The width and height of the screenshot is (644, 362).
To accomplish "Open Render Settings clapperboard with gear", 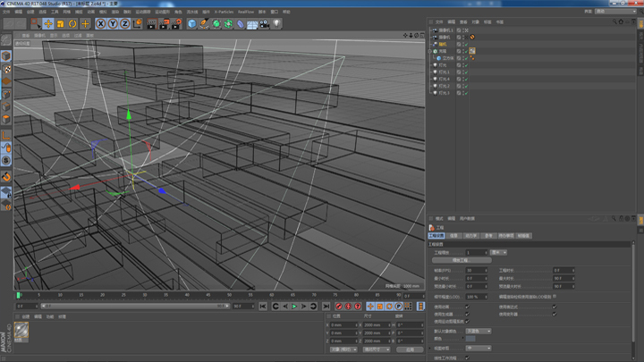I will click(176, 24).
